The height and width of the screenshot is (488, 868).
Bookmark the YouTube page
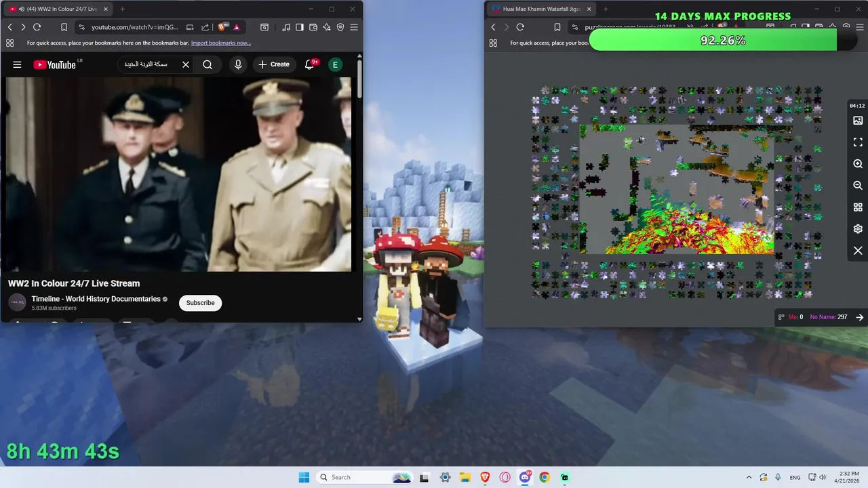(64, 27)
